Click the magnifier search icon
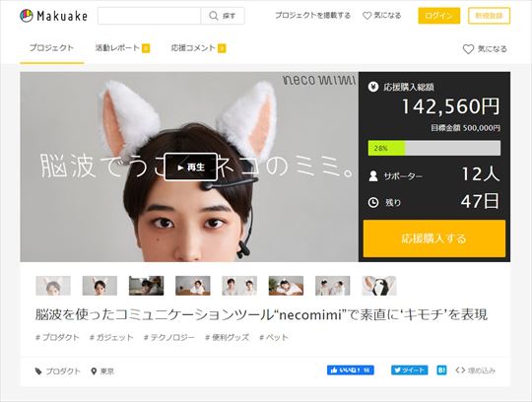Viewport: 532px width, 402px height. tap(214, 16)
